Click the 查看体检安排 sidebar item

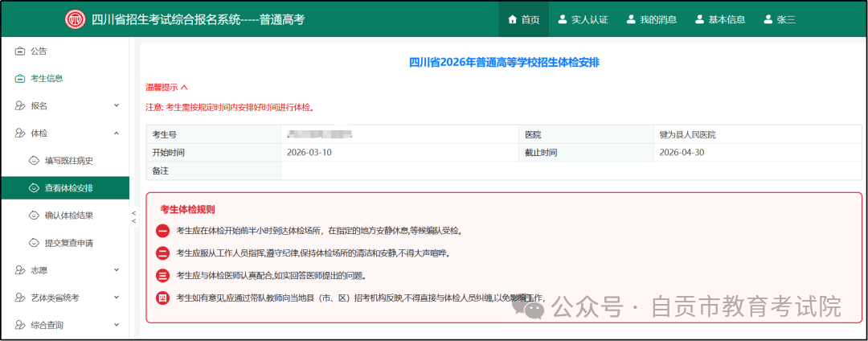[x=69, y=188]
